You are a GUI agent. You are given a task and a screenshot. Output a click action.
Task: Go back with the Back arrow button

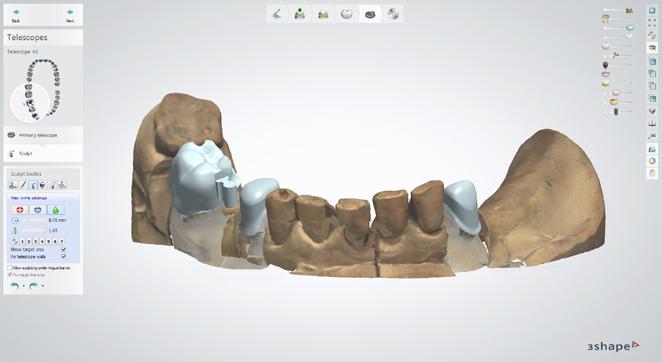click(16, 15)
